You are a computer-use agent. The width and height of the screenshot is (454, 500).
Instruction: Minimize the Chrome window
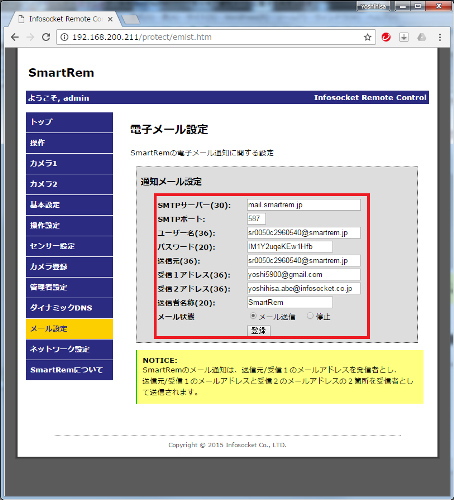pyautogui.click(x=403, y=6)
